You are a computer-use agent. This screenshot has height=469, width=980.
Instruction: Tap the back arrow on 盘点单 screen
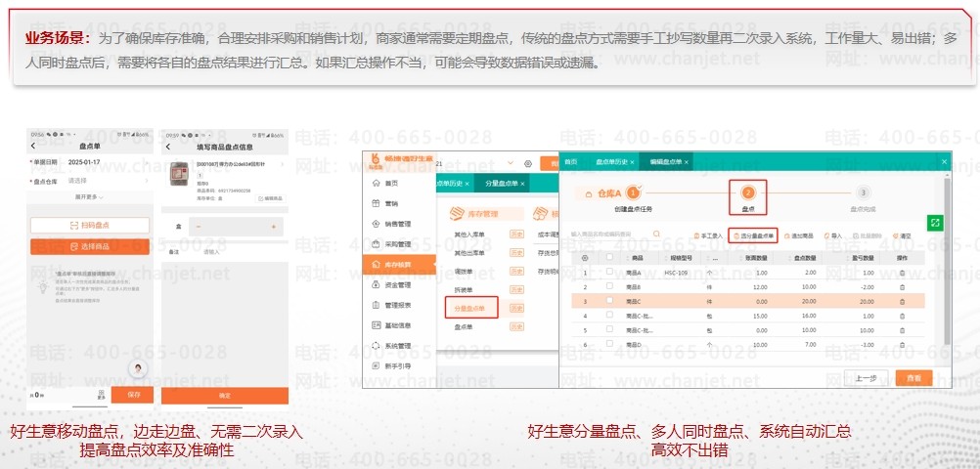click(33, 146)
